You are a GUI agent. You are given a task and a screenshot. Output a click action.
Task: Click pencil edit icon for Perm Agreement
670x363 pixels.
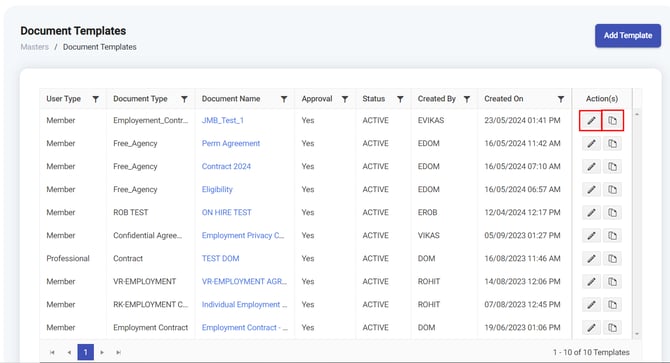(591, 143)
